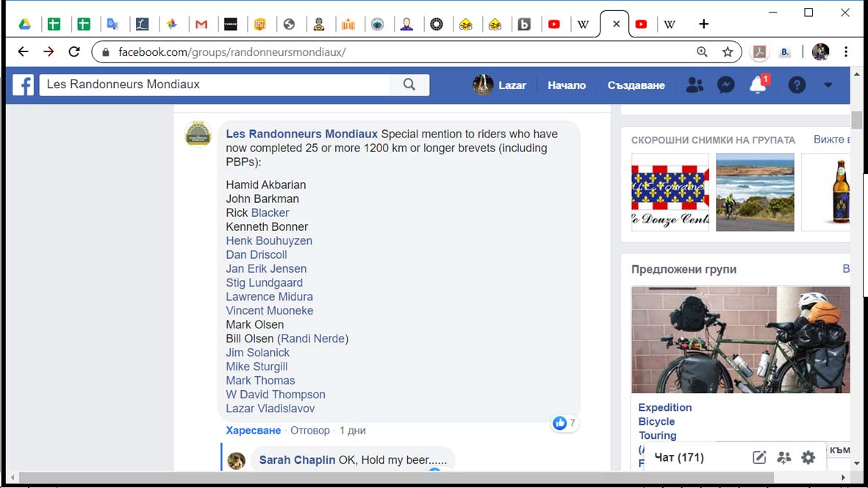The height and width of the screenshot is (488, 868).
Task: Open the Messenger icon
Action: coord(725,85)
